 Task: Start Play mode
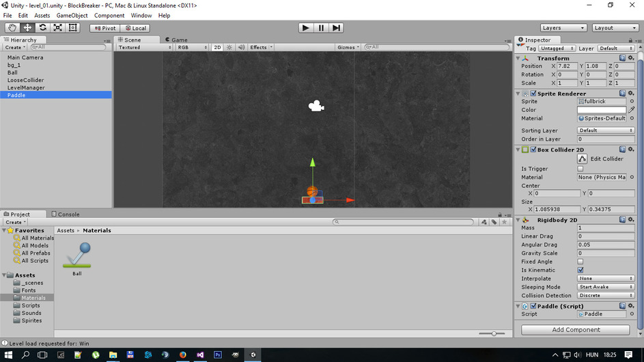pyautogui.click(x=305, y=28)
